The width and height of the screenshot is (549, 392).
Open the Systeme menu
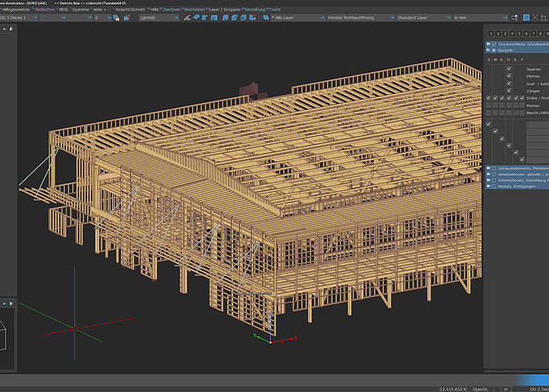(x=81, y=9)
